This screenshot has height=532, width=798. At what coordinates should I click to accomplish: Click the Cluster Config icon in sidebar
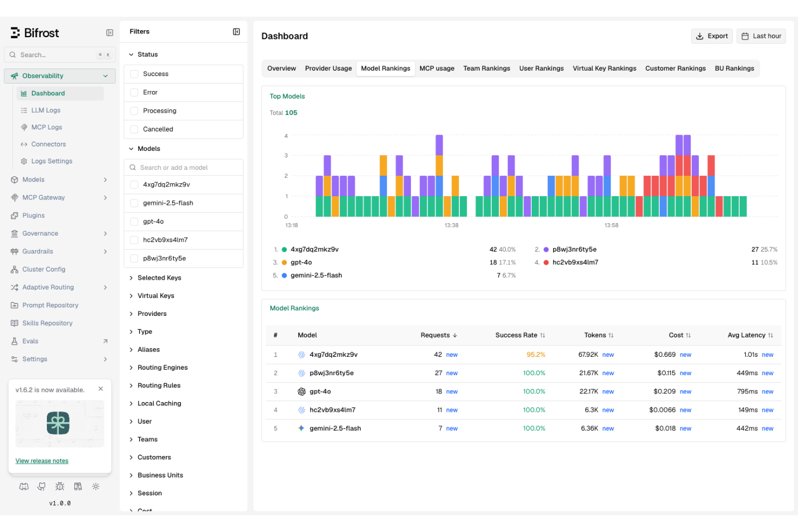[x=15, y=270]
